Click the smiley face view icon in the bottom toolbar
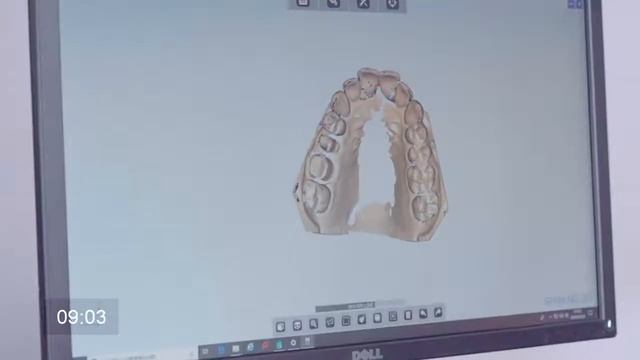Image resolution: width=640 pixels, height=360 pixels. click(297, 326)
